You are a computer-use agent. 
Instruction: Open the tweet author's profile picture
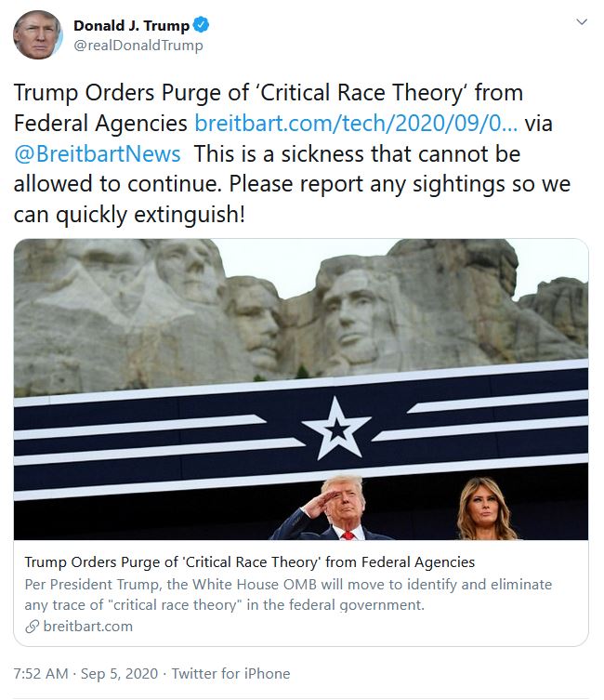pyautogui.click(x=38, y=34)
